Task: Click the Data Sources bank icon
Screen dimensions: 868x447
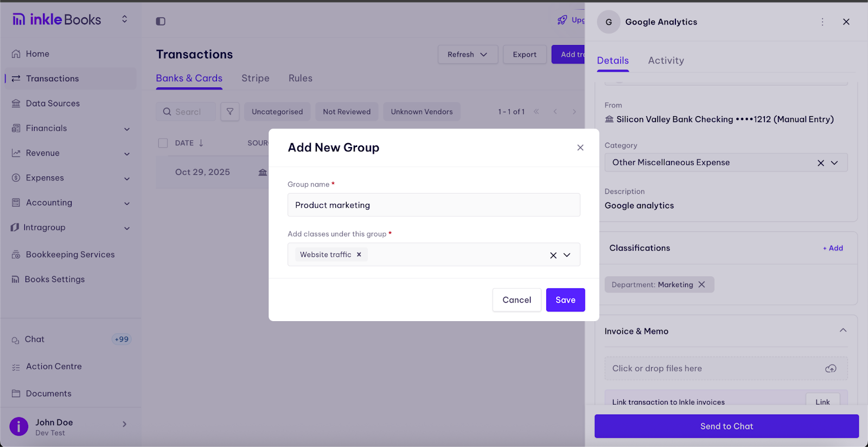Action: coord(16,103)
